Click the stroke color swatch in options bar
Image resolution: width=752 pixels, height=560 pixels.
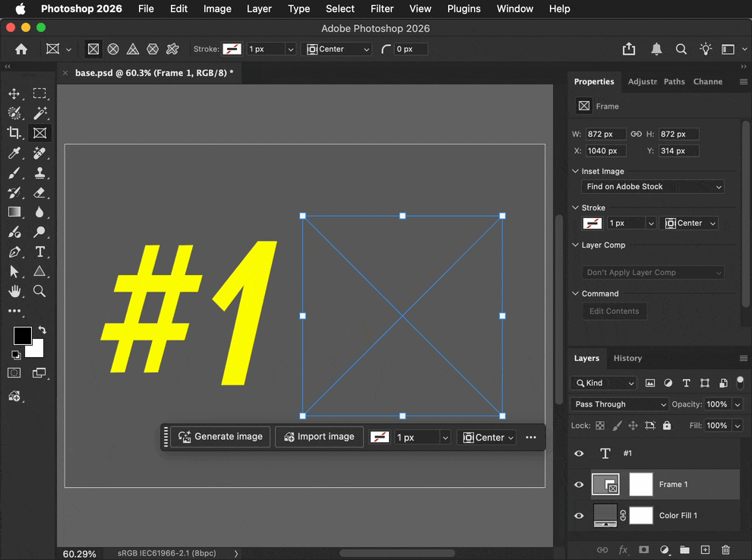click(x=232, y=49)
